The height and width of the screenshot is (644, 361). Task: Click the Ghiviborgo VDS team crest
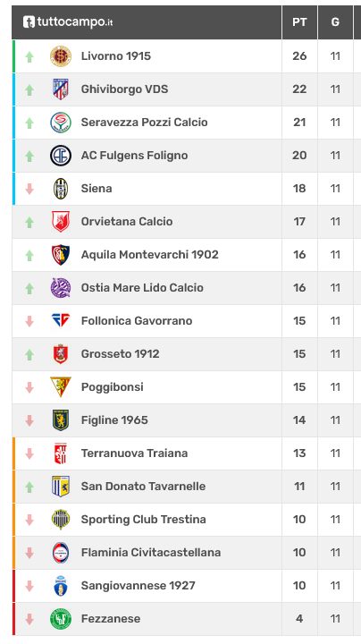click(x=61, y=89)
